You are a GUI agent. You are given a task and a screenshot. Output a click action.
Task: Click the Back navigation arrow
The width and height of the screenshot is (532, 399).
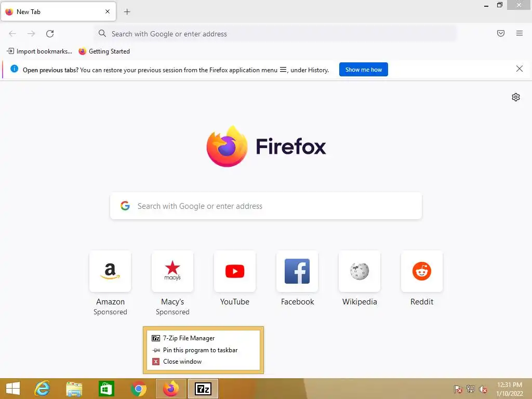12,34
